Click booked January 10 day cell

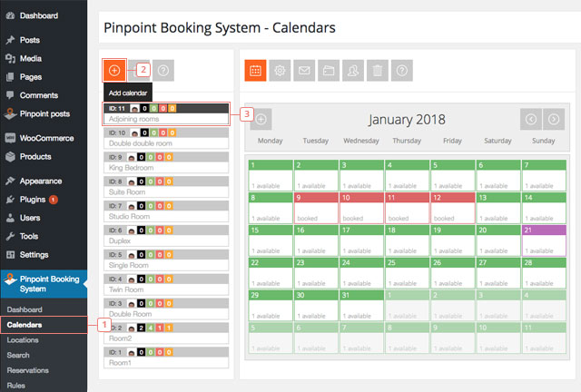click(362, 208)
